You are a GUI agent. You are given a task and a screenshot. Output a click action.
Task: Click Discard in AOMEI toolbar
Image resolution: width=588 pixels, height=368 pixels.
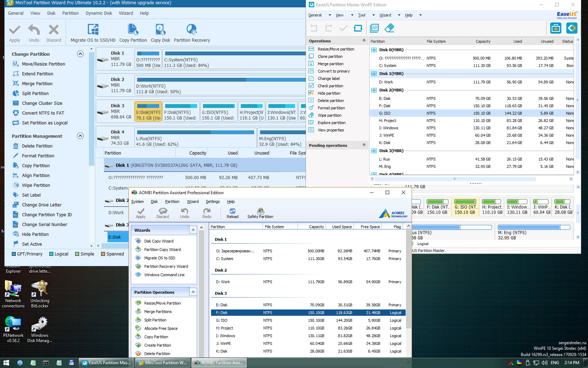click(x=162, y=213)
